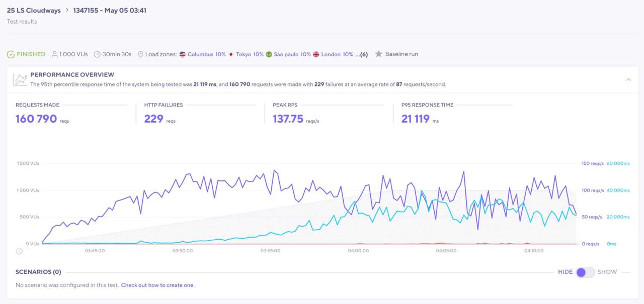
Task: Collapse the Performance Overview panel
Action: pos(628,79)
